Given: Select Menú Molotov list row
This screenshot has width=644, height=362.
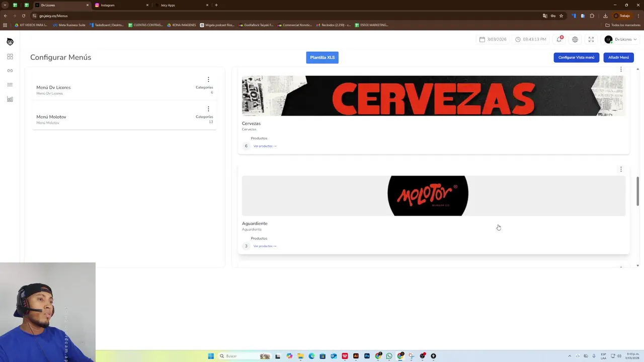Looking at the screenshot, I should pos(124,115).
